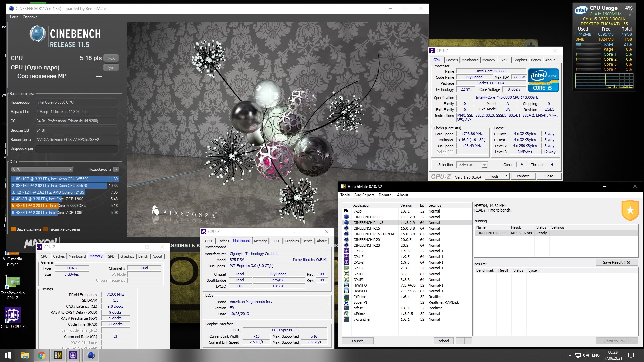Click Save Result (F6) button

pyautogui.click(x=616, y=262)
